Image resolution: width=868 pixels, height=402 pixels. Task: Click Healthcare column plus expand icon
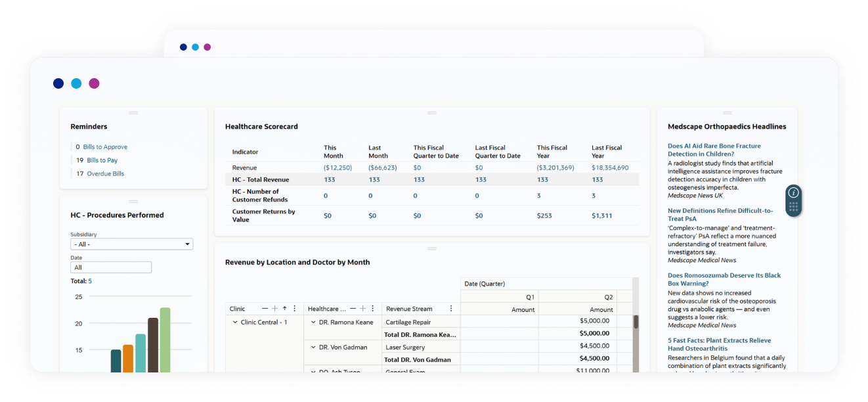(362, 309)
